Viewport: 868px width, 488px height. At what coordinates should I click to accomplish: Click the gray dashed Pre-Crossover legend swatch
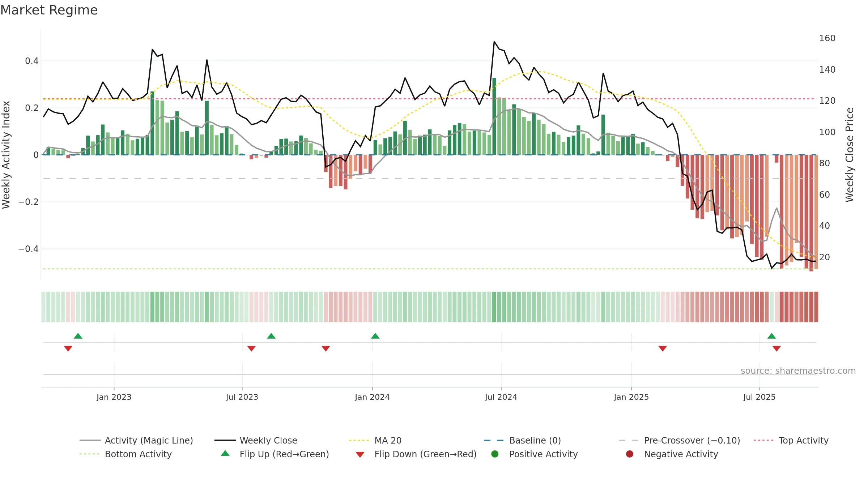coord(629,440)
